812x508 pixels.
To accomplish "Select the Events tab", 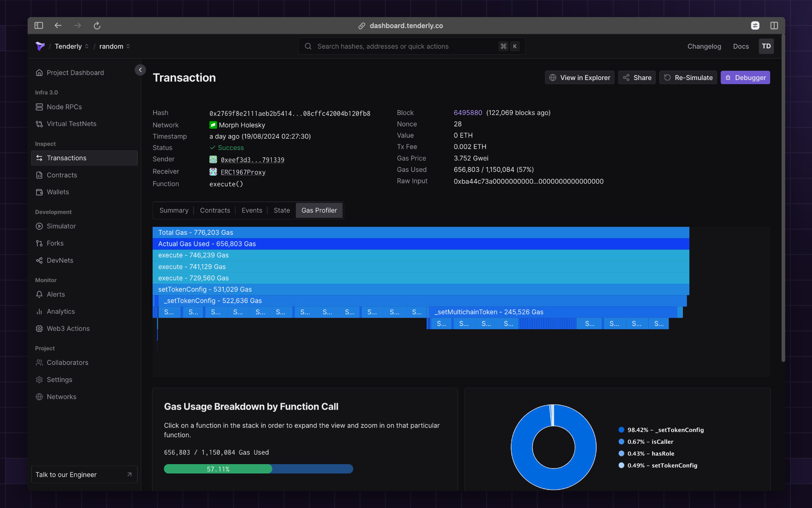I will tap(252, 210).
